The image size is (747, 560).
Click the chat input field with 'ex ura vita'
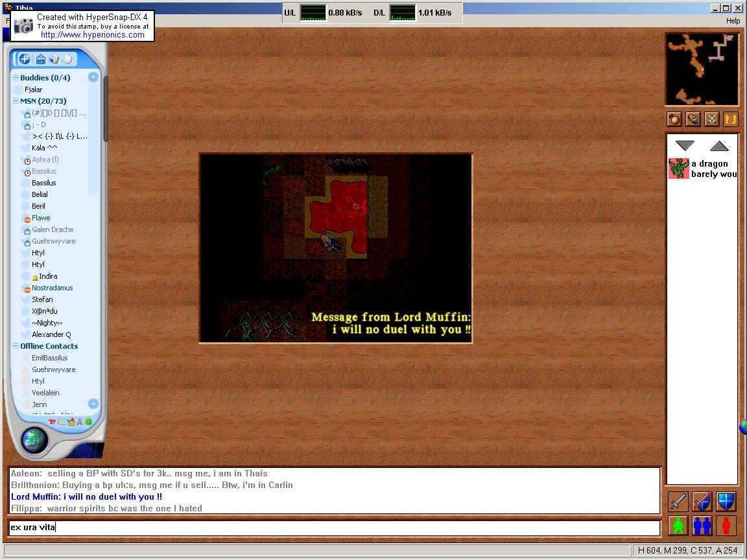(333, 528)
